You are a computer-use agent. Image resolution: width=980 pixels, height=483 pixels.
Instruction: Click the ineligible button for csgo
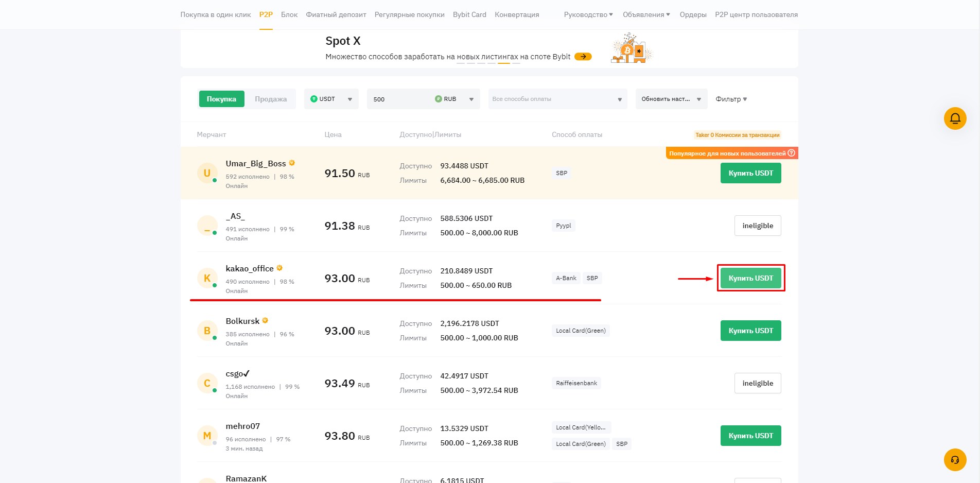pos(758,383)
